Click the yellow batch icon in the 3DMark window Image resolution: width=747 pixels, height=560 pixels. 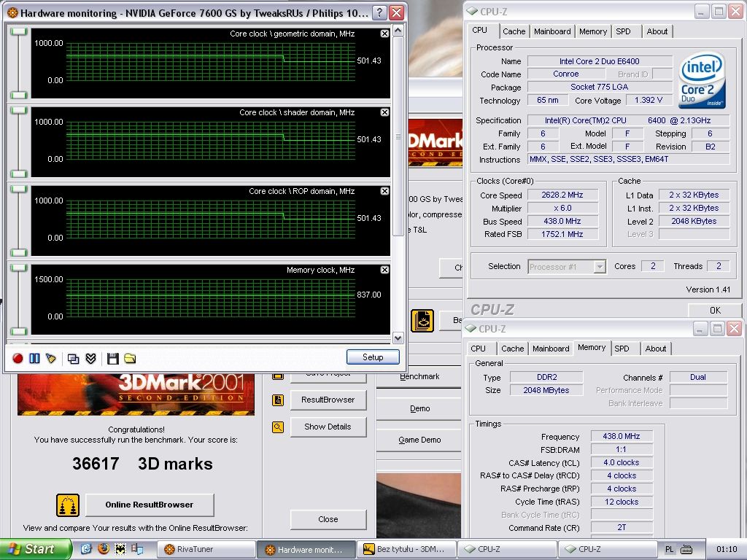click(422, 321)
